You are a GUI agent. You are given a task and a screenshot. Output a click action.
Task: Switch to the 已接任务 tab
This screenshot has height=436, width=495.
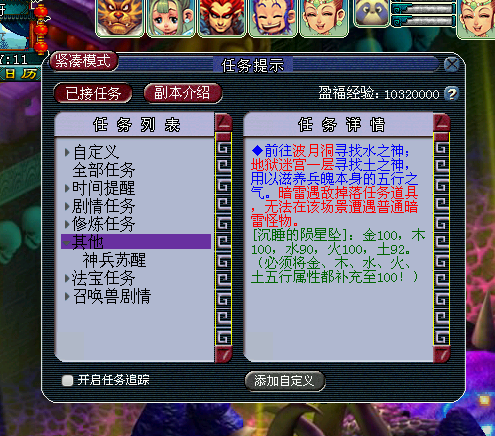click(x=93, y=93)
